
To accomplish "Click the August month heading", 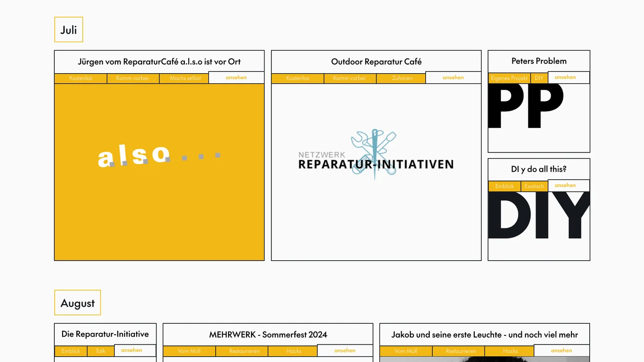I will [x=78, y=303].
